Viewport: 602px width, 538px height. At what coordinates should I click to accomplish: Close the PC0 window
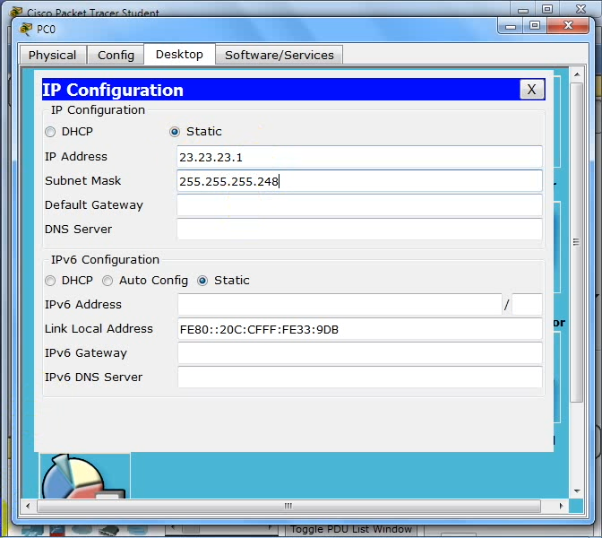click(x=568, y=26)
